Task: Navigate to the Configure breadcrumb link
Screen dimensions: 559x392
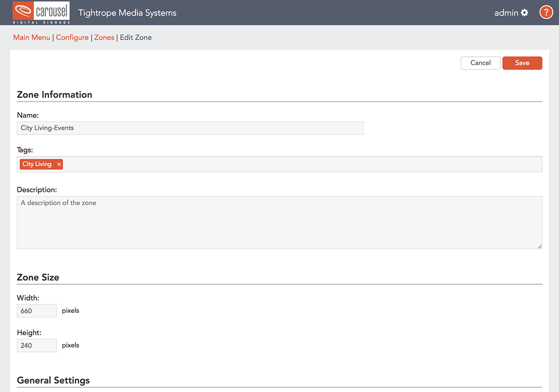Action: click(x=72, y=37)
